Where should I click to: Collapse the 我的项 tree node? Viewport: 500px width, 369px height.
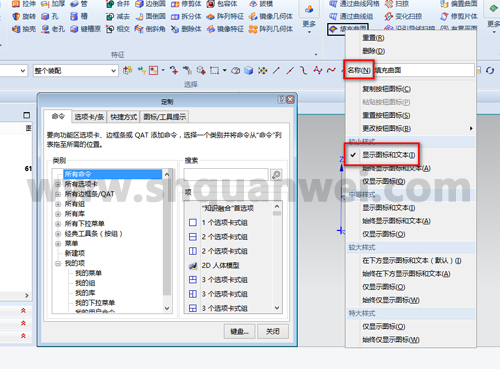pyautogui.click(x=58, y=263)
